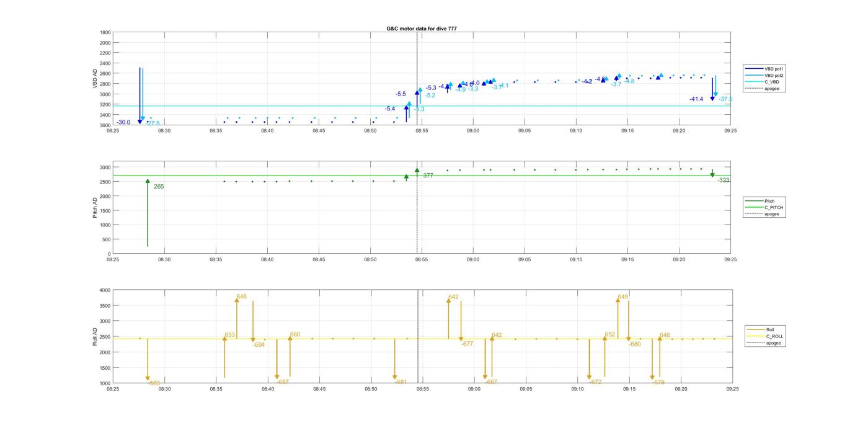Click the '4000' tick on Roll y-axis
This screenshot has height=430, width=868.
pos(105,290)
